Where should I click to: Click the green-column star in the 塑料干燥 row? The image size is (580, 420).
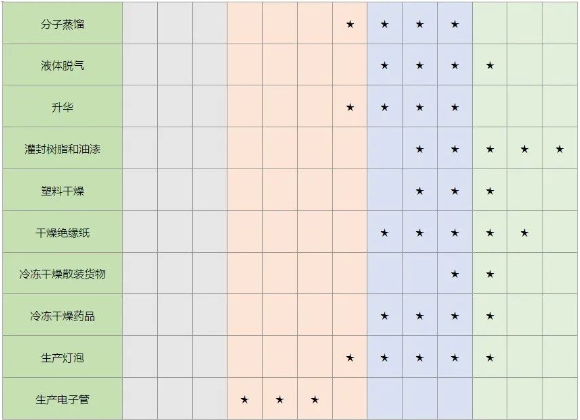click(x=490, y=191)
